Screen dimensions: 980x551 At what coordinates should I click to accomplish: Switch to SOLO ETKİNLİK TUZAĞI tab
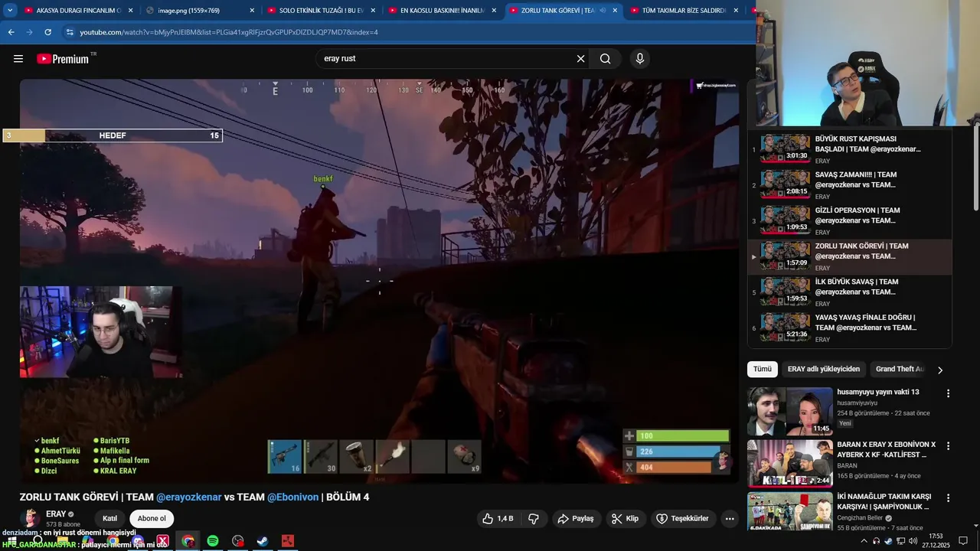tap(320, 11)
